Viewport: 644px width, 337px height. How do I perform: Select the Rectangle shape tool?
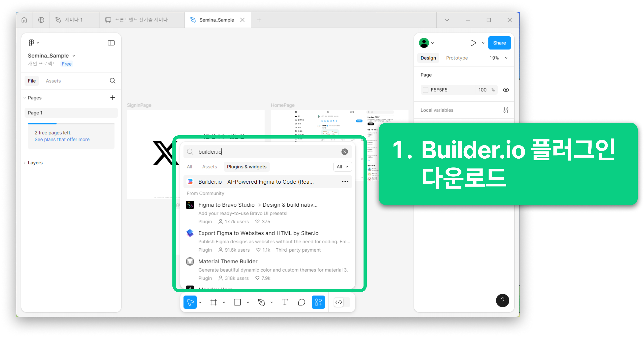(x=237, y=302)
